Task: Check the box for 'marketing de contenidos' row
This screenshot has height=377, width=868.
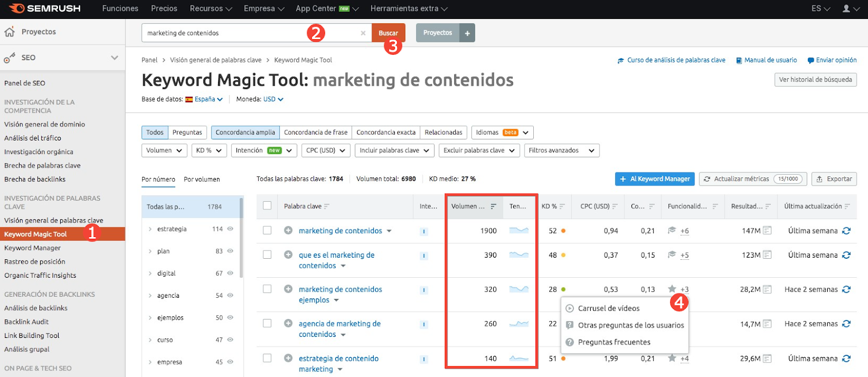Action: click(x=267, y=231)
